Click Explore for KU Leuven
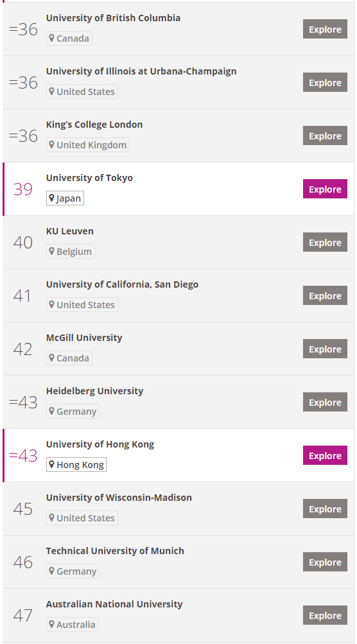Image resolution: width=357 pixels, height=644 pixels. tap(325, 242)
